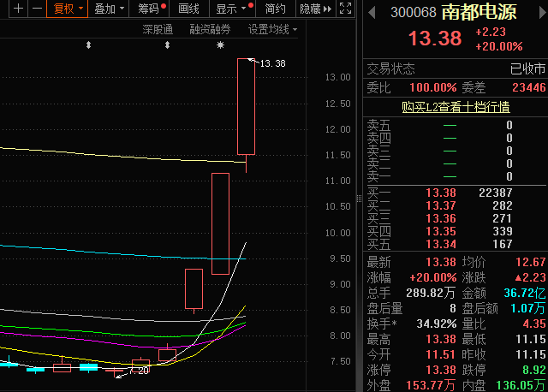
Task: Go to previous stock with left arrow
Action: [x=372, y=13]
